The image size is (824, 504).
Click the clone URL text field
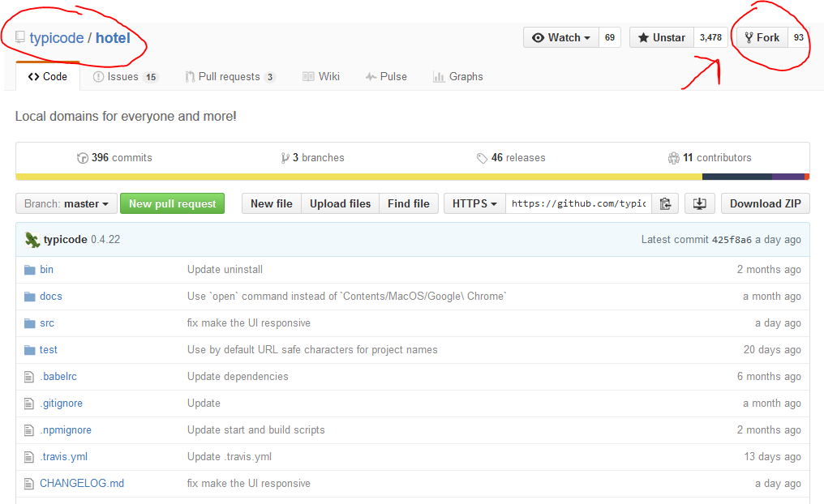coord(578,203)
